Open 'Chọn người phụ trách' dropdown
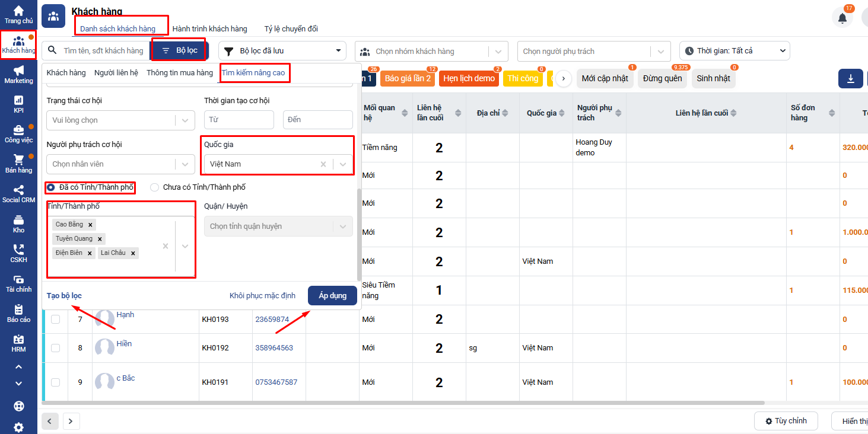This screenshot has width=868, height=434. click(593, 52)
